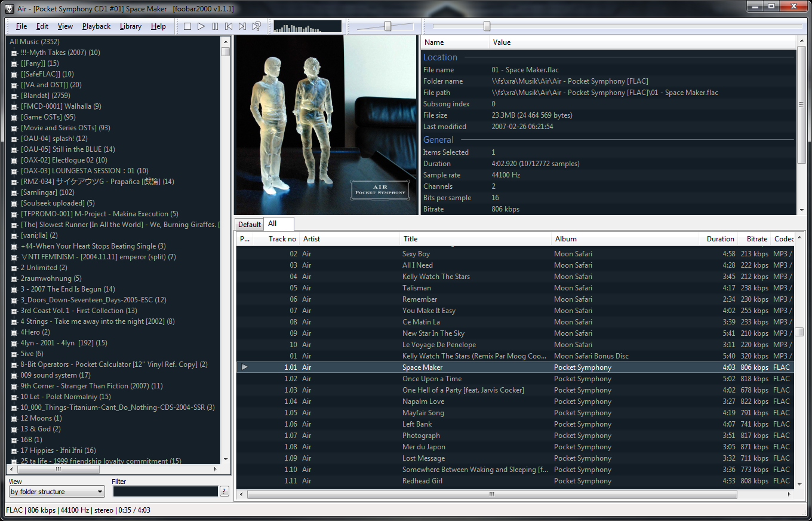Image resolution: width=812 pixels, height=521 pixels.
Task: Expand the [Blandat] folder node
Action: pos(14,96)
